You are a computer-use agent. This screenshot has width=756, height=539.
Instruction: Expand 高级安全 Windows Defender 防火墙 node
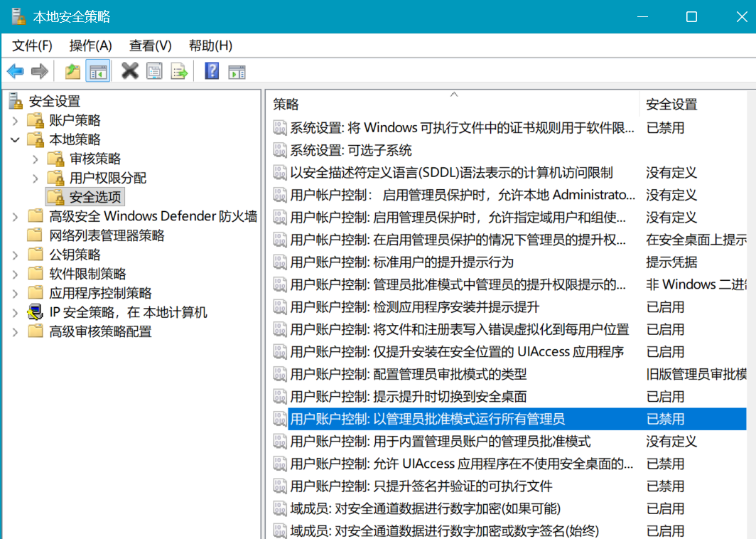15,217
